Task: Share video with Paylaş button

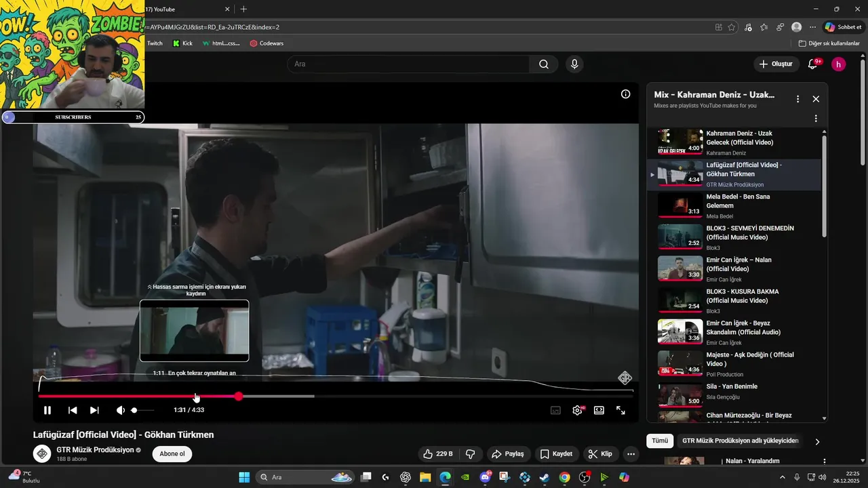Action: pyautogui.click(x=508, y=453)
